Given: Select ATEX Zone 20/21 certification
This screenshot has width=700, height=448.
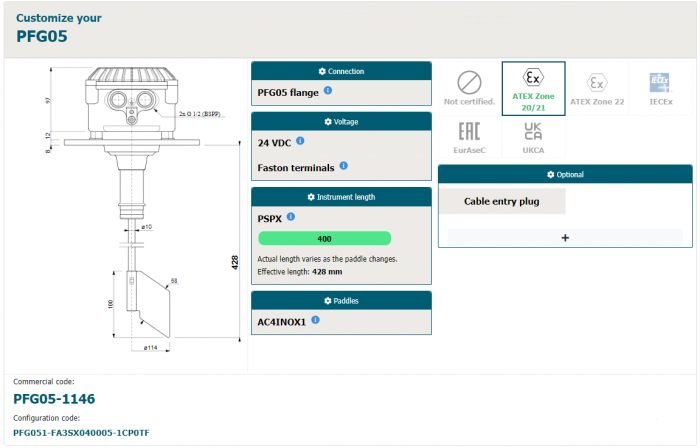Looking at the screenshot, I should coord(533,89).
